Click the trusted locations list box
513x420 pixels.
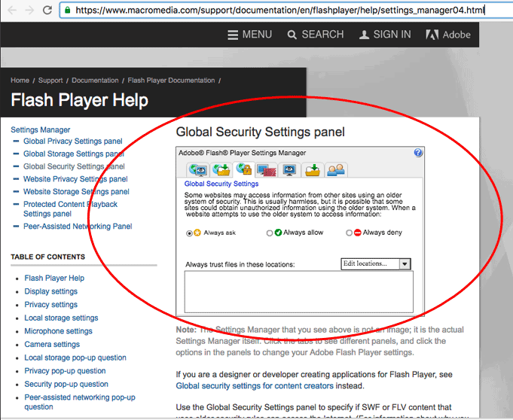[x=299, y=292]
